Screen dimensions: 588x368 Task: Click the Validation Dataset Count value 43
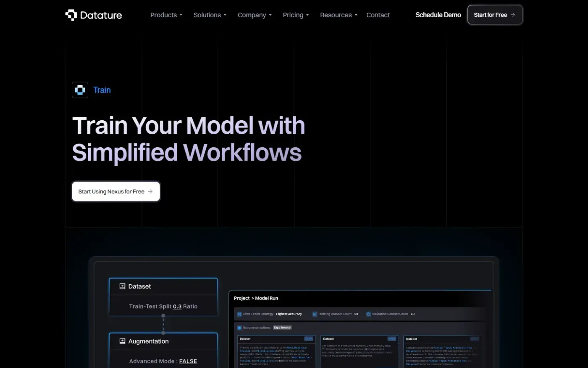tap(412, 314)
